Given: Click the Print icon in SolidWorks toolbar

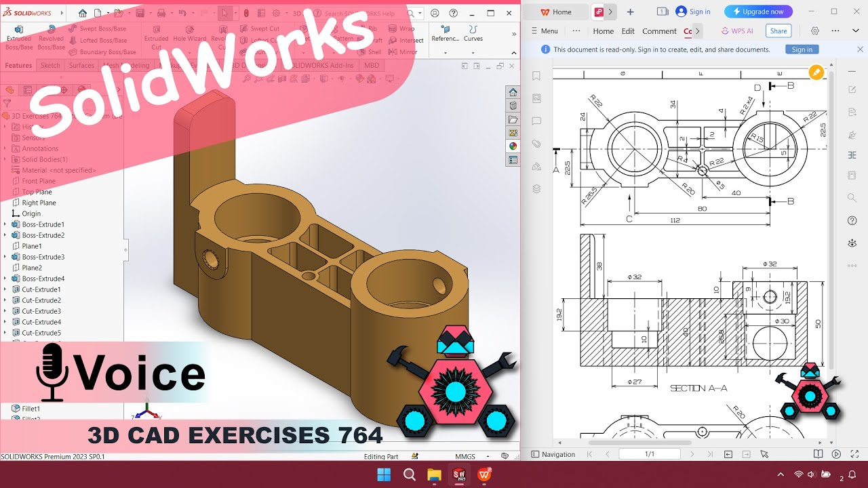Looking at the screenshot, I should 161,13.
